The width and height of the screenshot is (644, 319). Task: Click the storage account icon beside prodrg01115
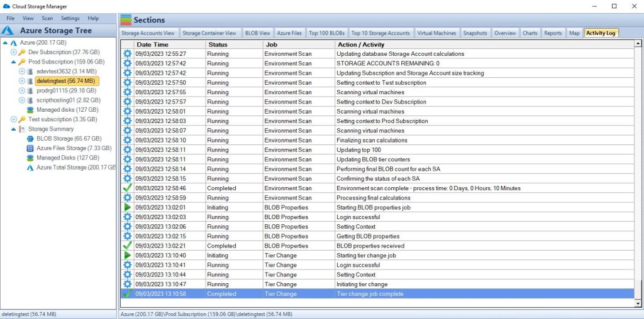click(x=30, y=90)
